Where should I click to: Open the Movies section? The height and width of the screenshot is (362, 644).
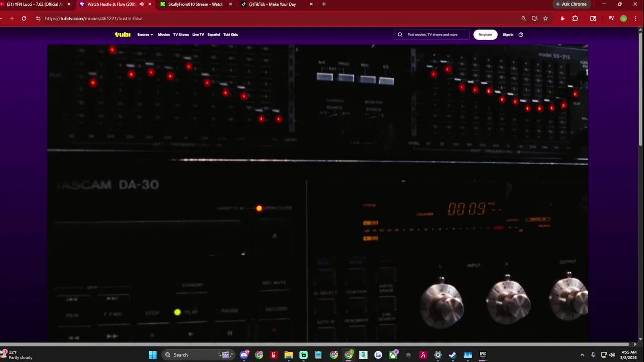164,35
